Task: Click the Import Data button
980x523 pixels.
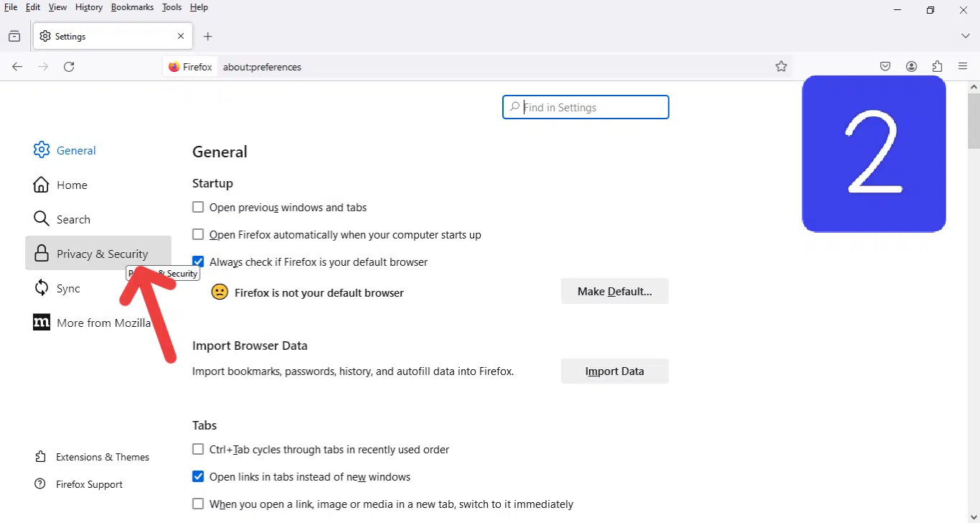Action: (614, 371)
